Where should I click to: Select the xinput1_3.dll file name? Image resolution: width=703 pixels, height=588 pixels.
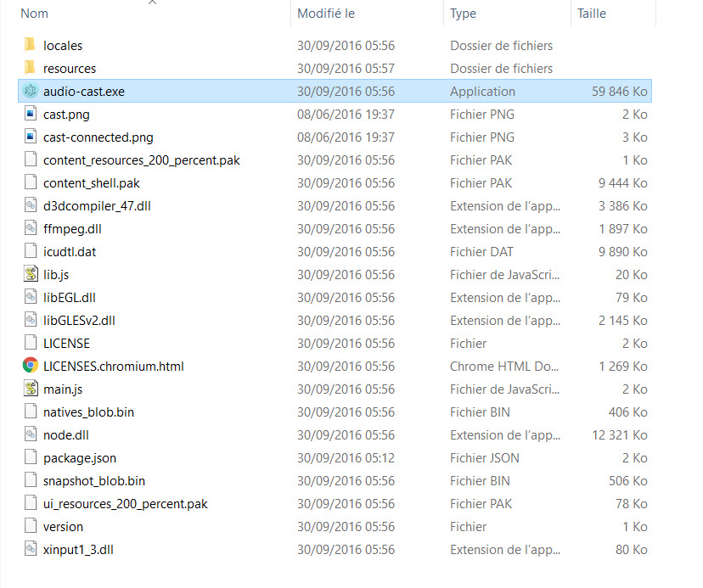click(78, 550)
